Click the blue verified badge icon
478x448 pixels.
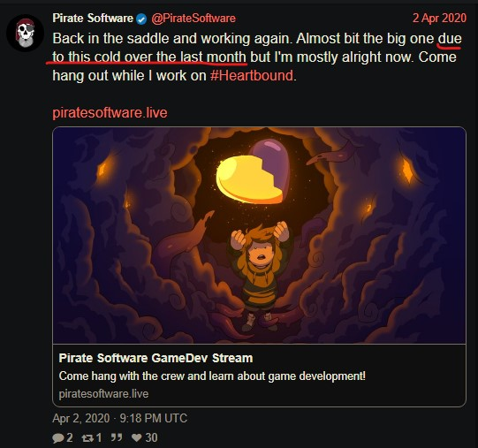pos(141,19)
